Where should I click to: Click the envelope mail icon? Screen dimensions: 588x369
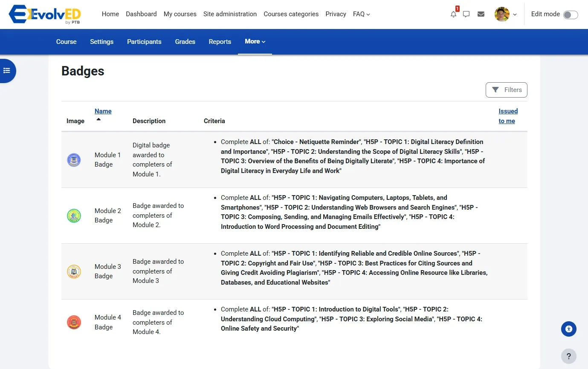pos(481,14)
